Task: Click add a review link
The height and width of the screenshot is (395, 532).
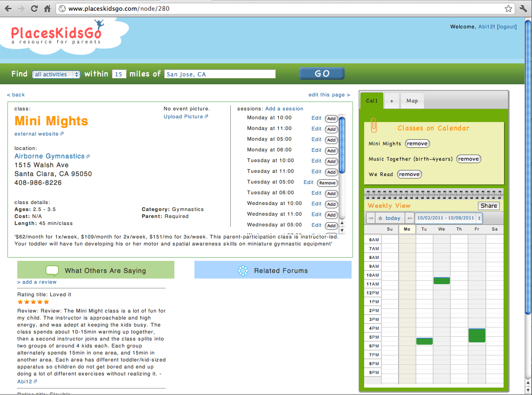Action: click(x=37, y=282)
